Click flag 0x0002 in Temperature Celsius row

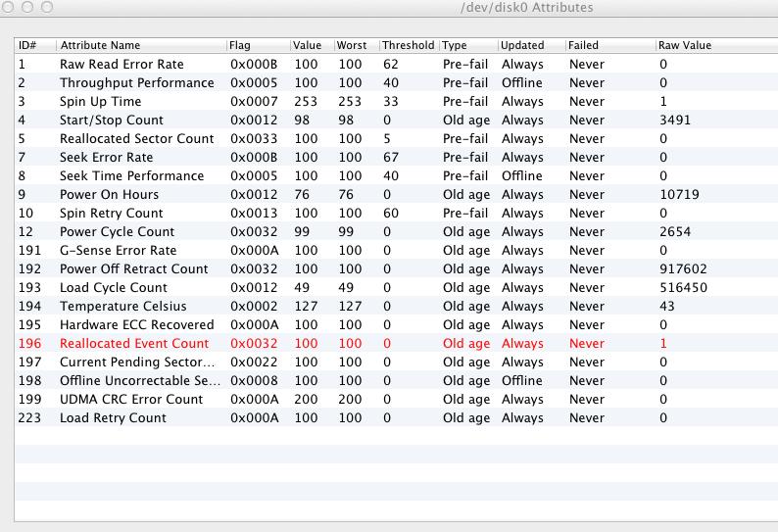(x=254, y=307)
